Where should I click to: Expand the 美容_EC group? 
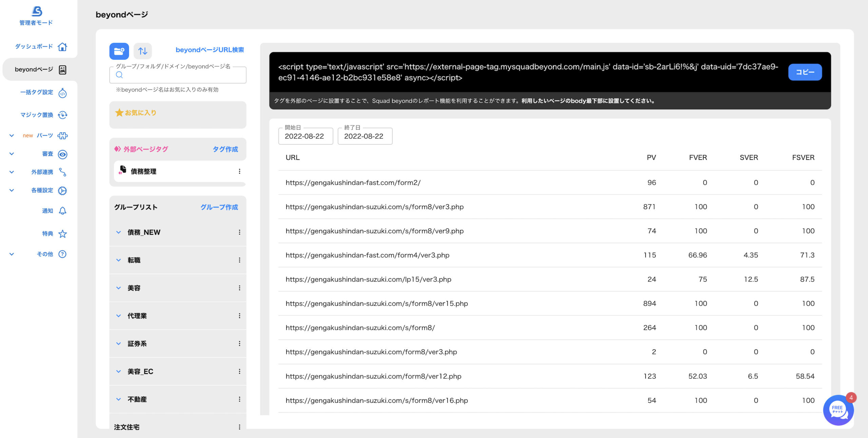(118, 372)
